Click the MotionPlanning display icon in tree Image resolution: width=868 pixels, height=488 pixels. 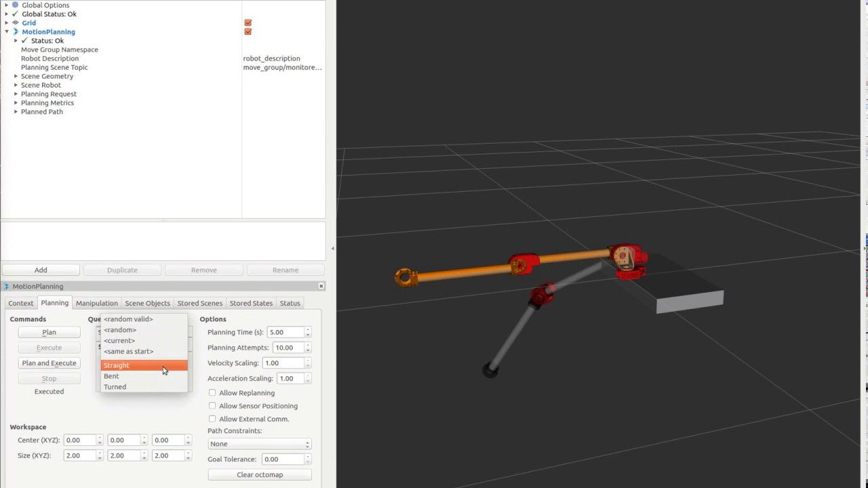tap(16, 31)
